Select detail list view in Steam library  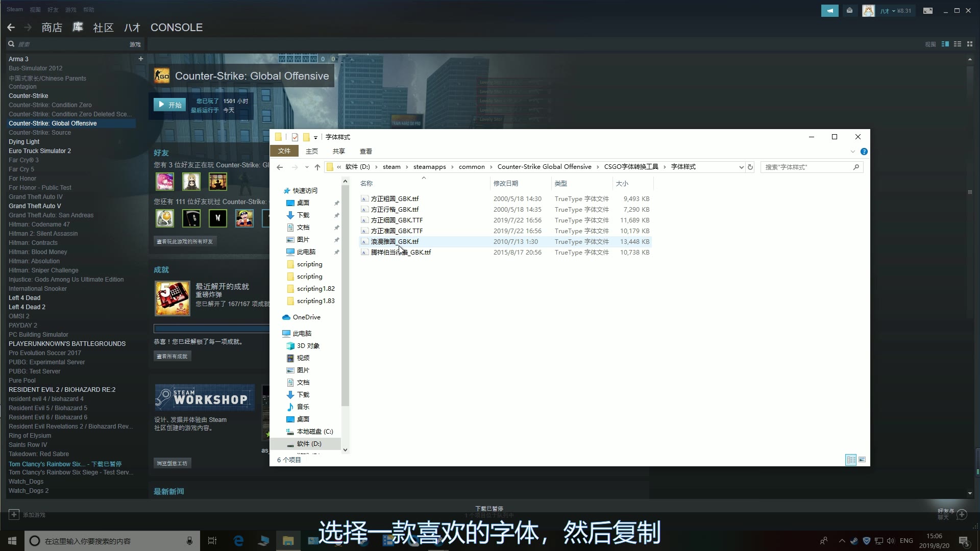pyautogui.click(x=945, y=44)
